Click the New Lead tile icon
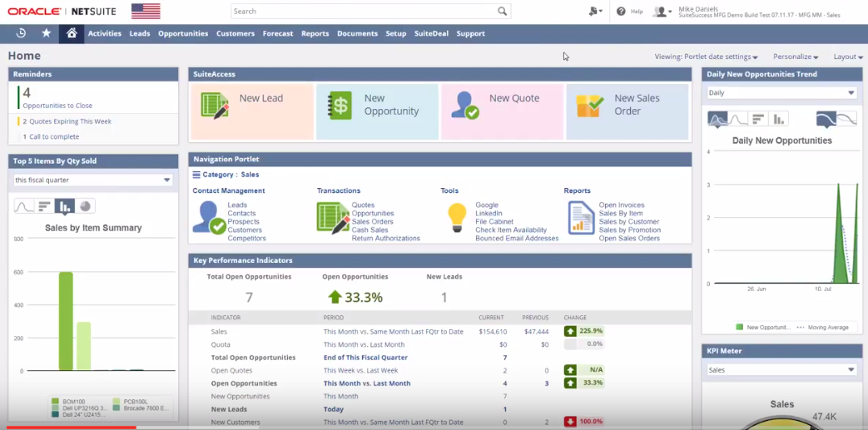The width and height of the screenshot is (868, 430). tap(215, 106)
